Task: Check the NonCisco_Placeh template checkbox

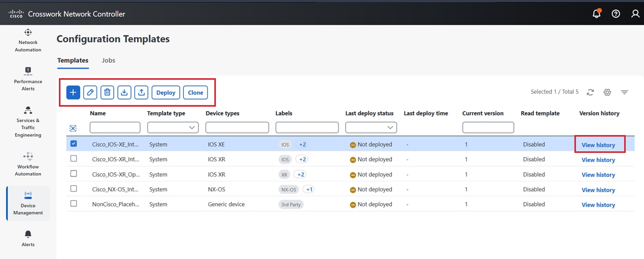Action: point(74,204)
